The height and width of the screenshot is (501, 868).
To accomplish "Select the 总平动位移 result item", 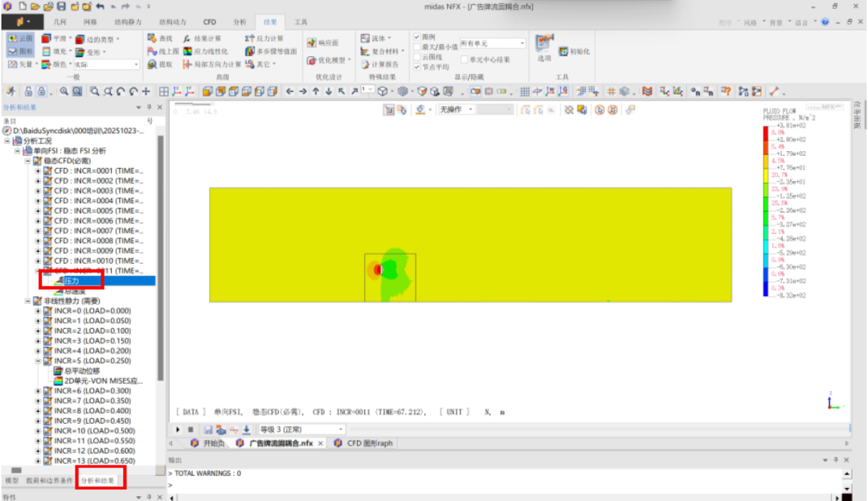I will pos(82,372).
